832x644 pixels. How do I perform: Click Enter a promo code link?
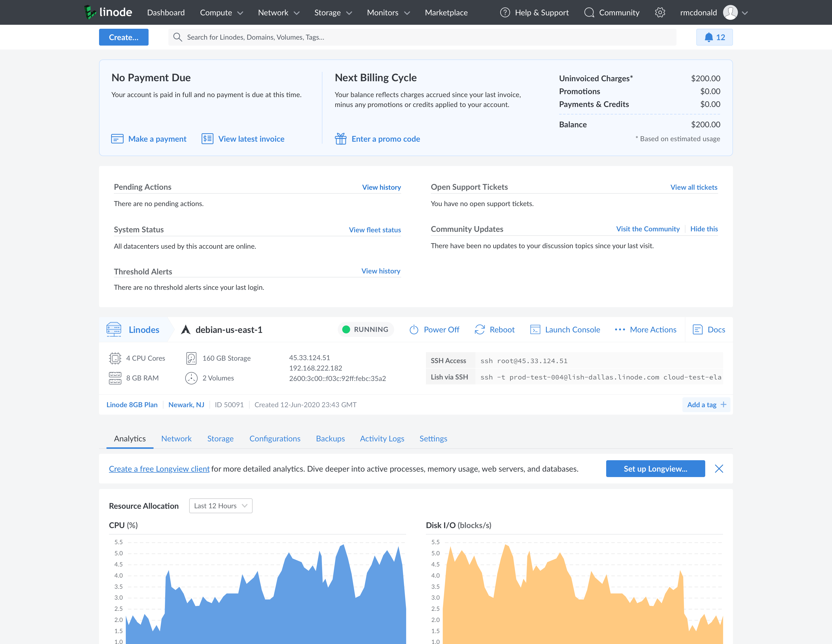tap(386, 139)
